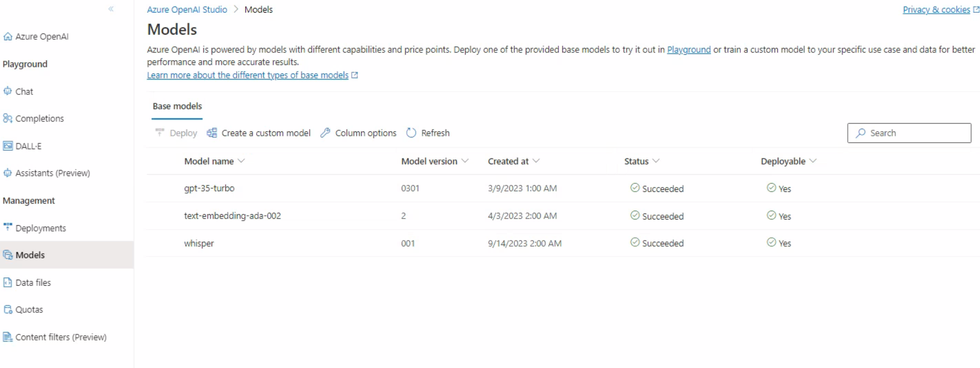This screenshot has width=980, height=368.
Task: Click the deployable Yes check icon for whisper
Action: [772, 242]
